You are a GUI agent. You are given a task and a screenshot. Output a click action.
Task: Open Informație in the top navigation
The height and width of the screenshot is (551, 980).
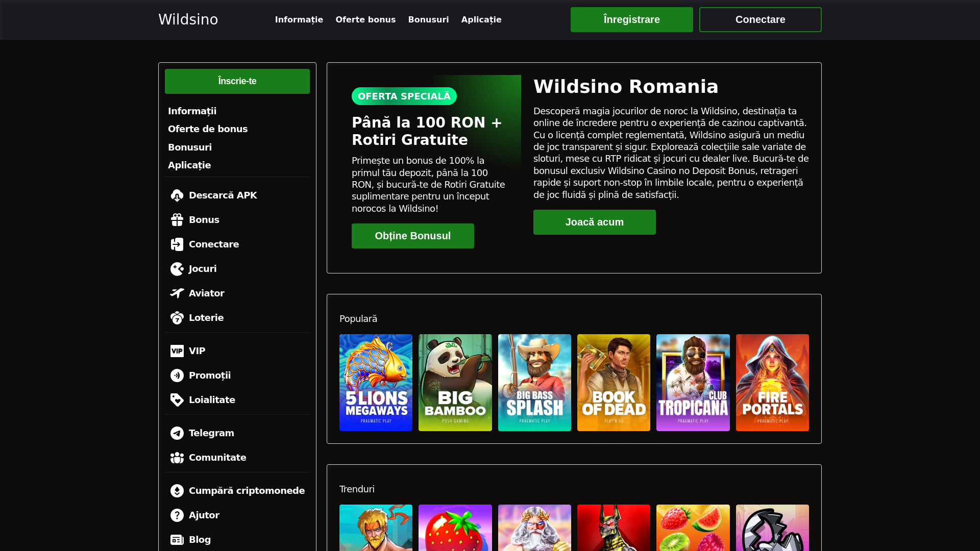click(x=299, y=19)
